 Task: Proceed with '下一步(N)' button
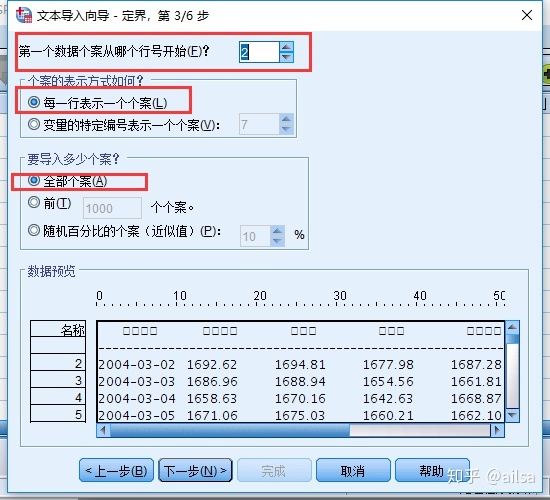pos(195,471)
